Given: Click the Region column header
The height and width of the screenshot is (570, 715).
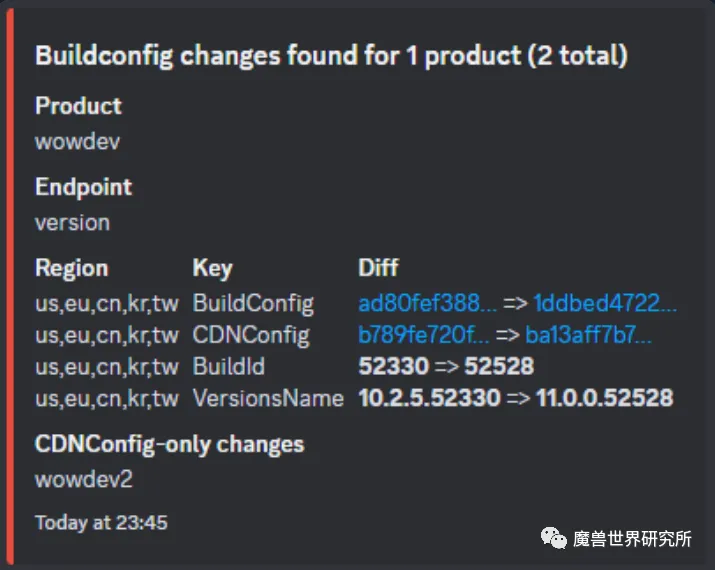Looking at the screenshot, I should click(71, 268).
